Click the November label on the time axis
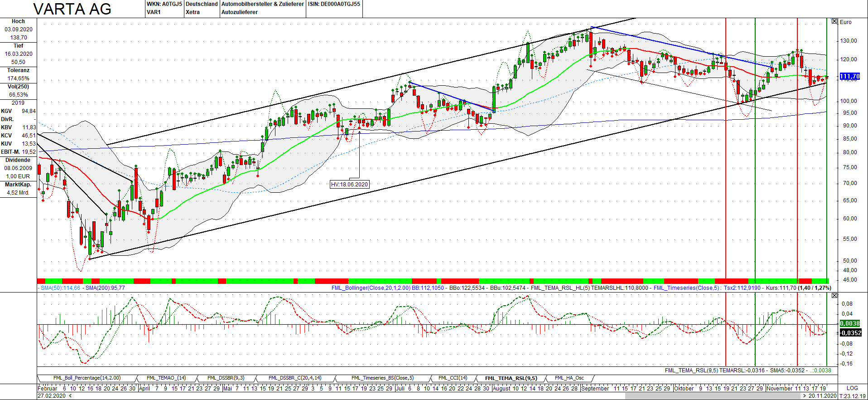868x400 pixels. coord(779,388)
